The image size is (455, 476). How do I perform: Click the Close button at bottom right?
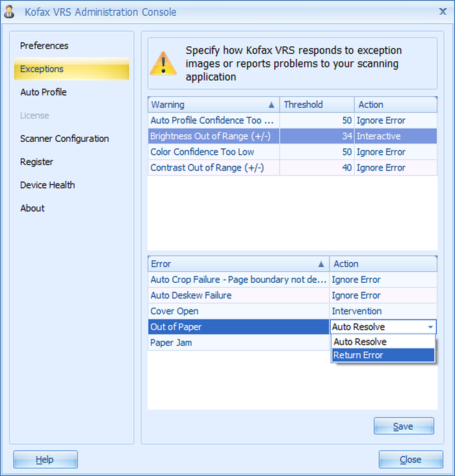pos(411,459)
